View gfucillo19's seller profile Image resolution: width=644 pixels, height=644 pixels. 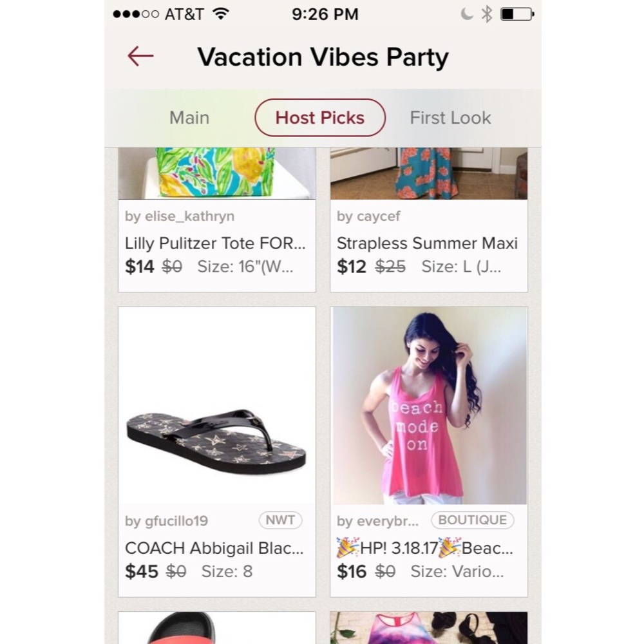coord(166,521)
